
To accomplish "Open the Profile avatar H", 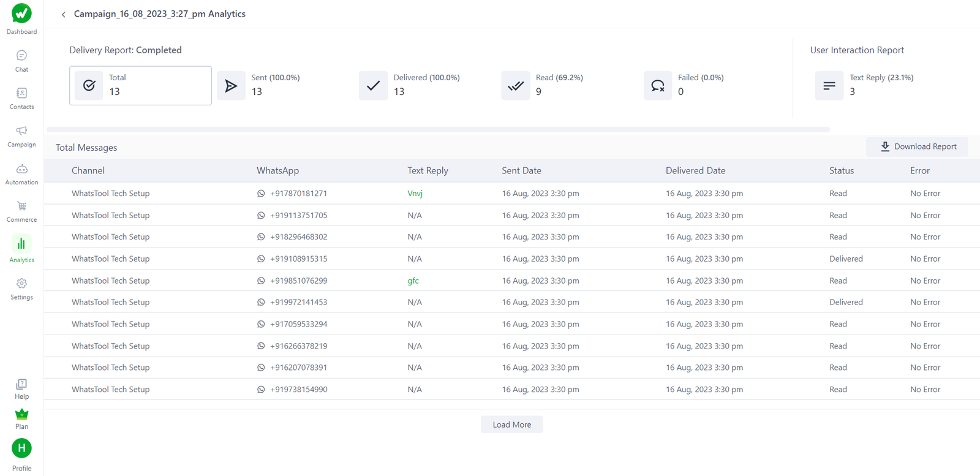I will click(x=21, y=448).
